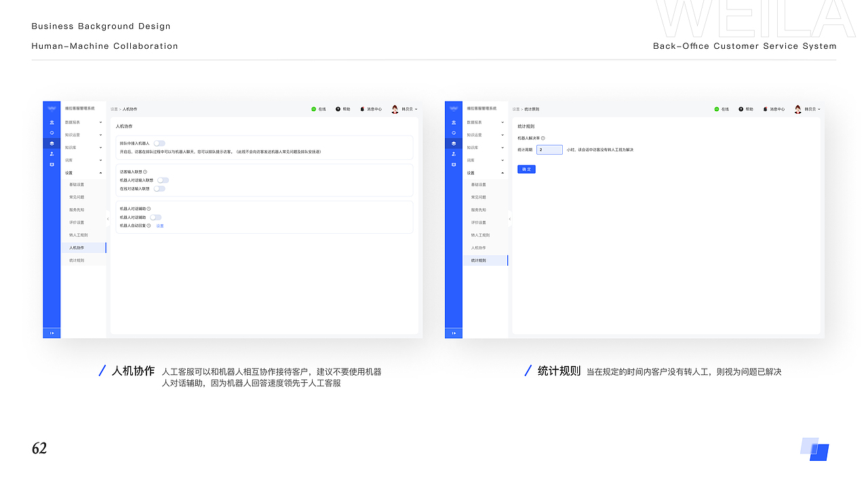Screen dimensions: 868x488
Task: Select 统计规则 highlighted item in right screen menu
Action: 486,260
